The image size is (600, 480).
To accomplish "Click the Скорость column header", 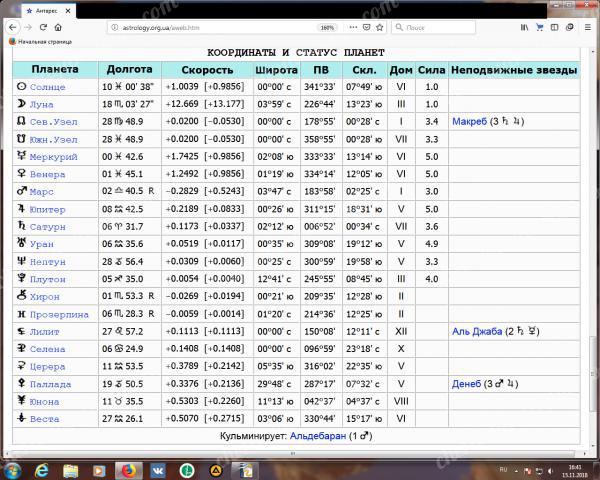I will pyautogui.click(x=207, y=70).
